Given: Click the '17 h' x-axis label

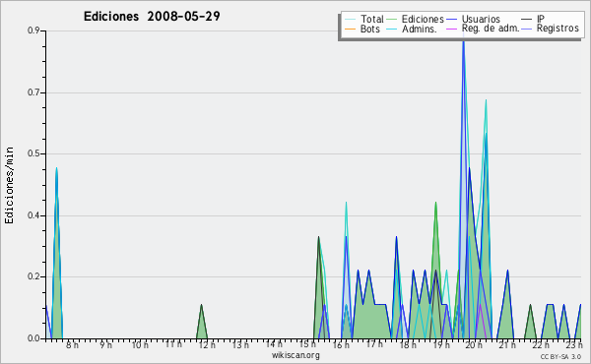Looking at the screenshot, I should (374, 344).
